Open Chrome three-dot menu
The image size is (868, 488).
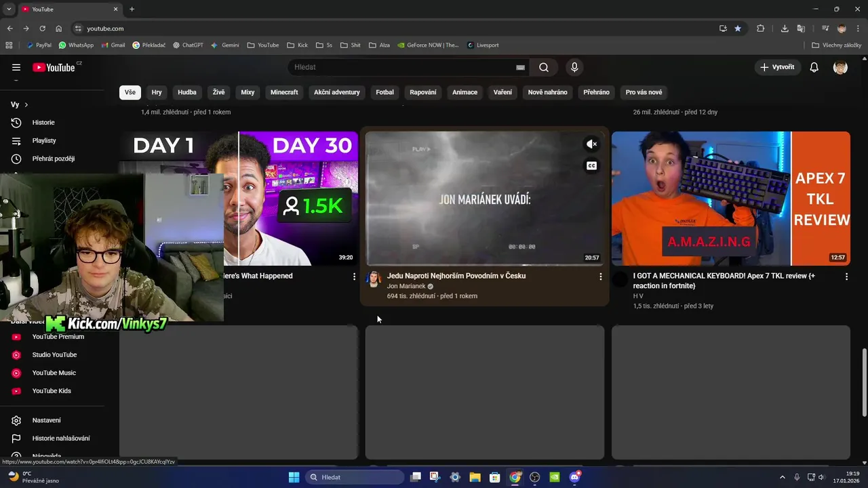coord(857,28)
